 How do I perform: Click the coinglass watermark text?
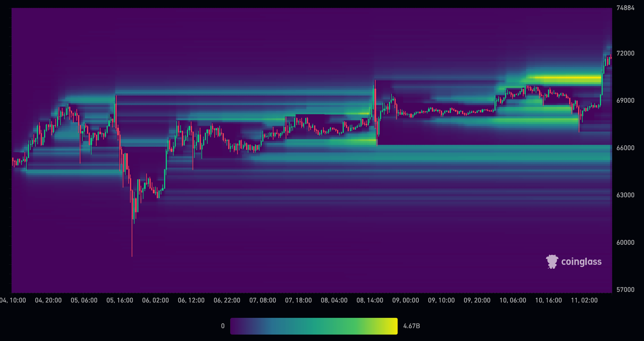tap(581, 262)
